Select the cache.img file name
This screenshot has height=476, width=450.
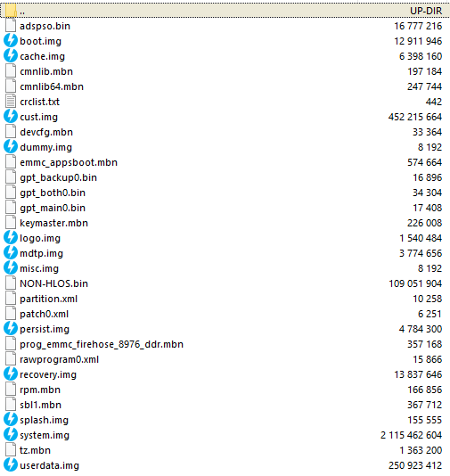[42, 56]
